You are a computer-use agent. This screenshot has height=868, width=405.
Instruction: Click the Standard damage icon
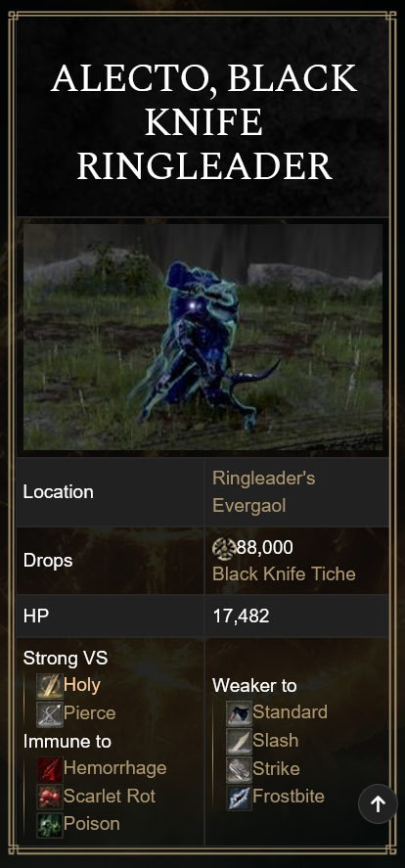[x=239, y=713]
